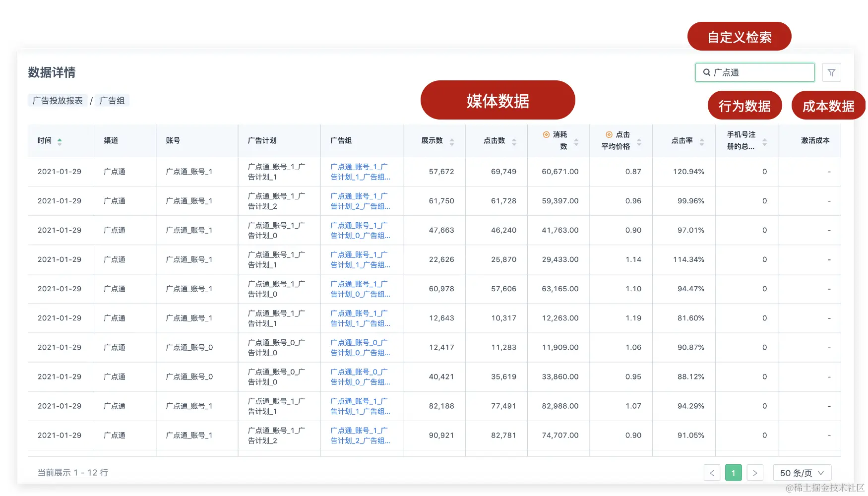This screenshot has height=496, width=868.
Task: Click ad plan cell in row with 61,750 impressions
Action: pyautogui.click(x=276, y=201)
